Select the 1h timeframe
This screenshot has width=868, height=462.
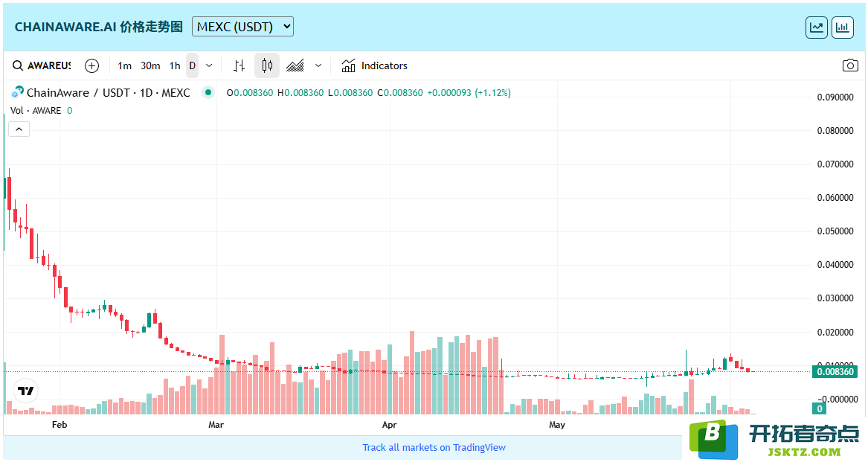pos(175,66)
